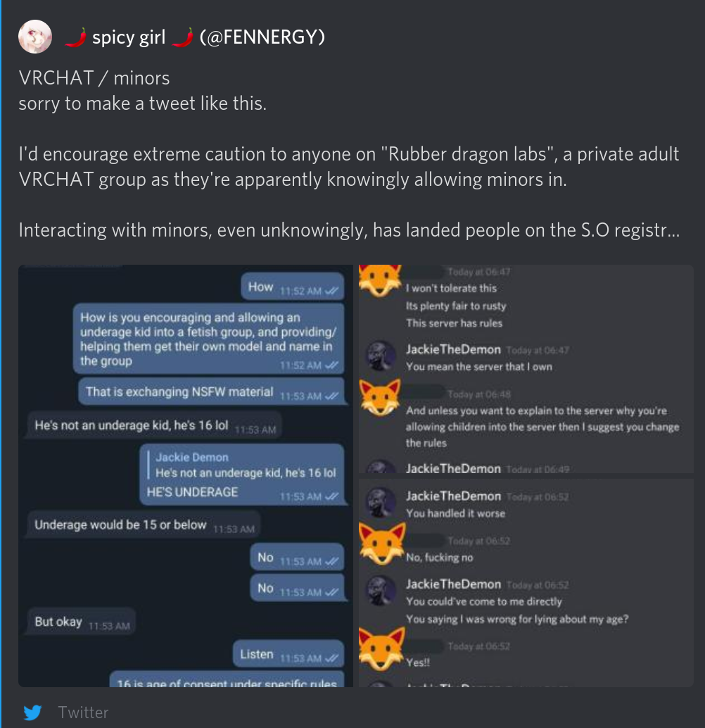Click the 'Twitter' footer label
Screen dimensions: 705x728
(x=83, y=713)
